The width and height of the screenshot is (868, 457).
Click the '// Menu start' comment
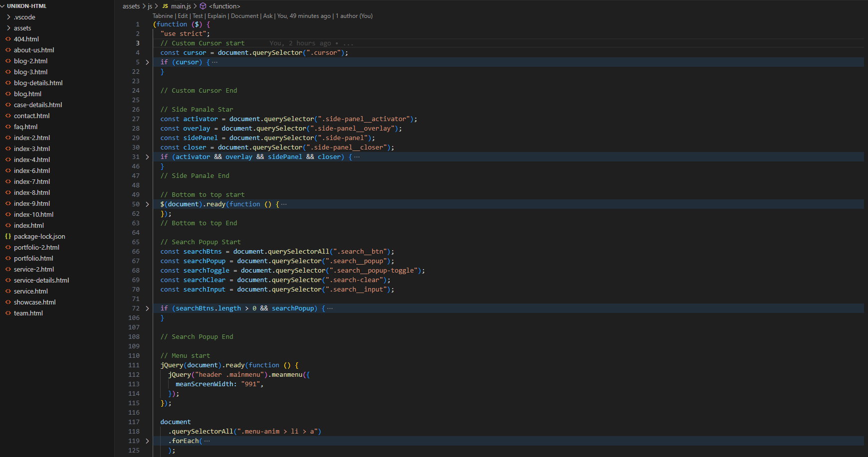point(185,356)
